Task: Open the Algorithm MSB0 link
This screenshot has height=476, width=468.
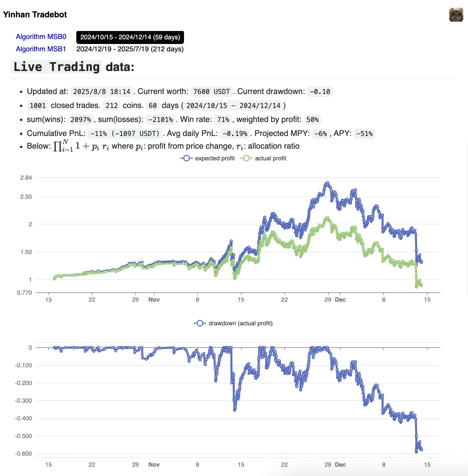Action: point(41,37)
